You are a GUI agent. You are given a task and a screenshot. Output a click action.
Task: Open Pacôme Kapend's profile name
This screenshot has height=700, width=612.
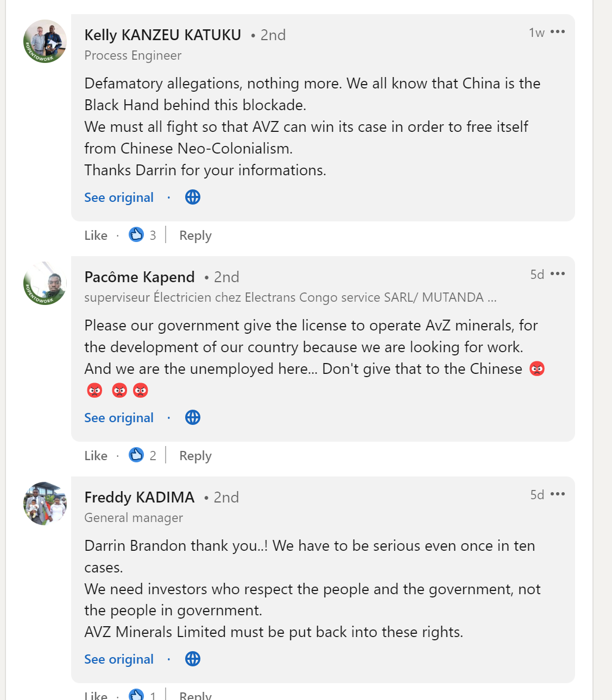(140, 277)
